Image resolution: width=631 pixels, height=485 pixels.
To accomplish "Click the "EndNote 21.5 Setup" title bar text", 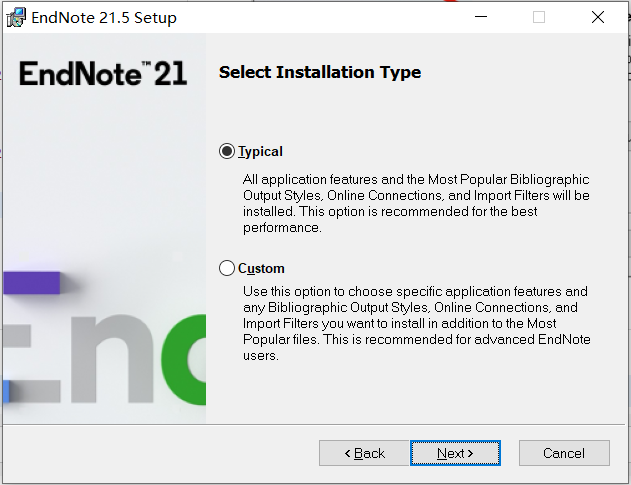I will (x=104, y=18).
